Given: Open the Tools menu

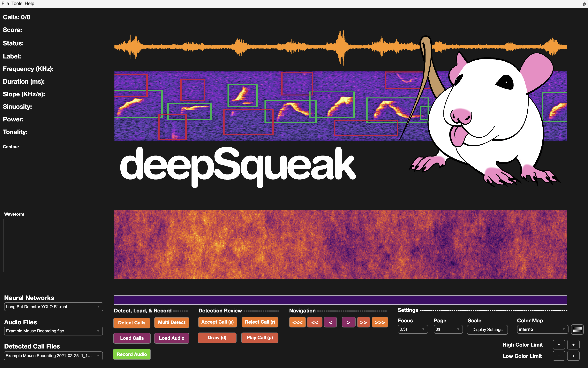Looking at the screenshot, I should [17, 3].
